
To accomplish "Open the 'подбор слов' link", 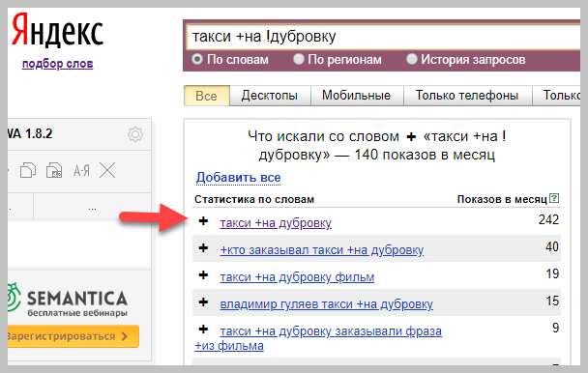I will 57,64.
